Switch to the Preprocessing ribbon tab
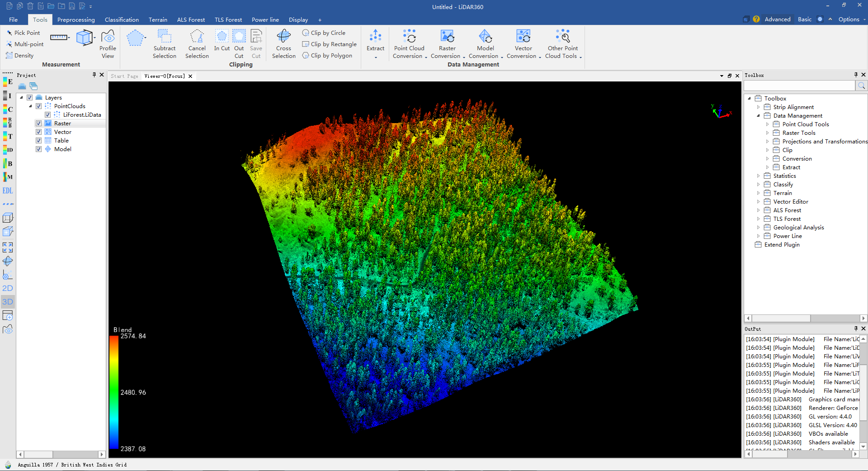This screenshot has height=471, width=868. coord(76,19)
